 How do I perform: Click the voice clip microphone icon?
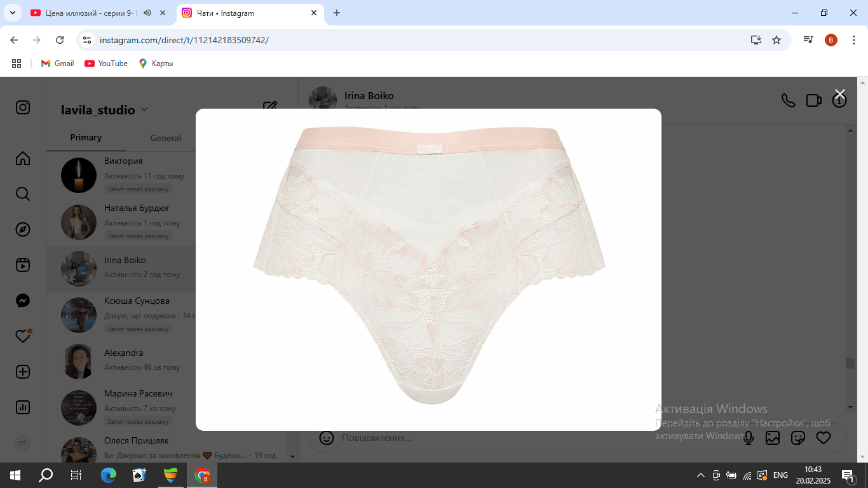[x=749, y=438]
